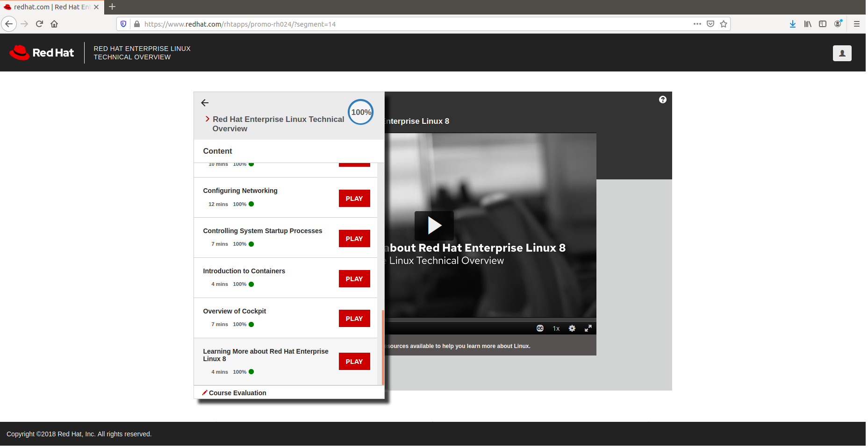Open tracking protection shield info
The height and width of the screenshot is (448, 868).
[123, 24]
